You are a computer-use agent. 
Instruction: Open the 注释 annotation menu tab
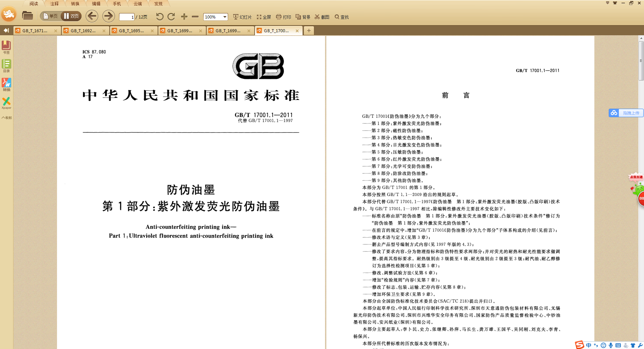[54, 4]
